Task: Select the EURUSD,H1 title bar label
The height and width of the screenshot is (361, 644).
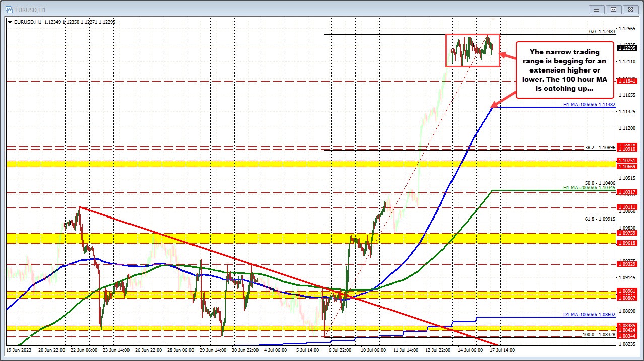Action: tap(31, 9)
